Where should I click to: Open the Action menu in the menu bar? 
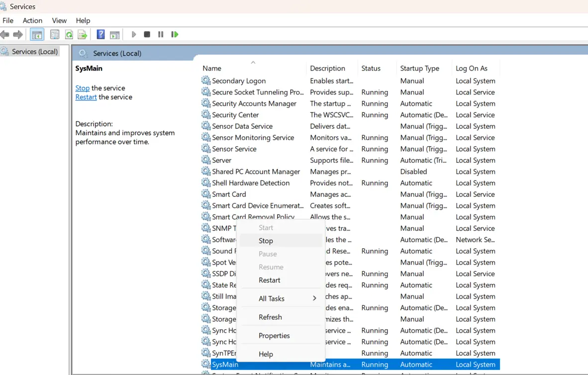[x=32, y=20]
